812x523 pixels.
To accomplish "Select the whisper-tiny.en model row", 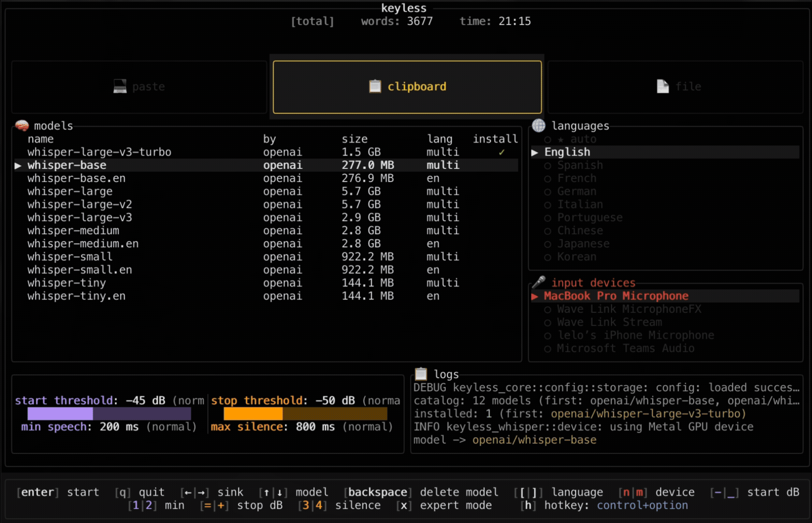I will click(76, 296).
